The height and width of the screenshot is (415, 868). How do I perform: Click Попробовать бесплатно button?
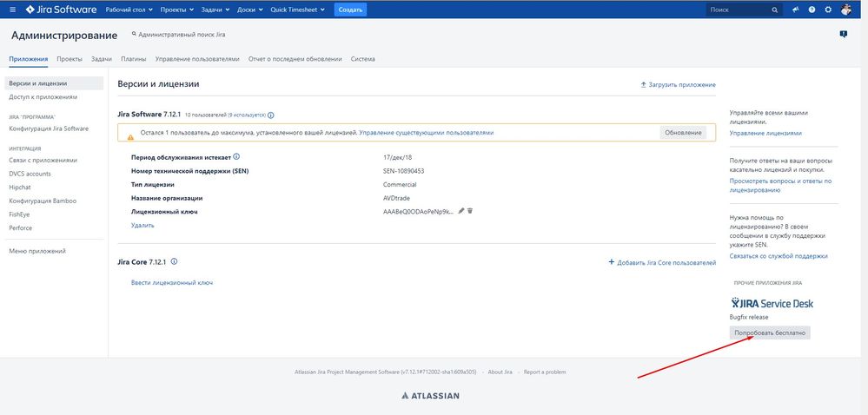click(770, 333)
